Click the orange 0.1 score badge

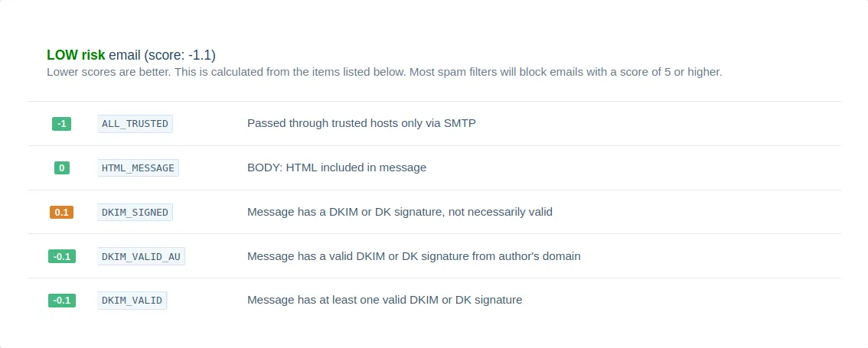tap(61, 212)
